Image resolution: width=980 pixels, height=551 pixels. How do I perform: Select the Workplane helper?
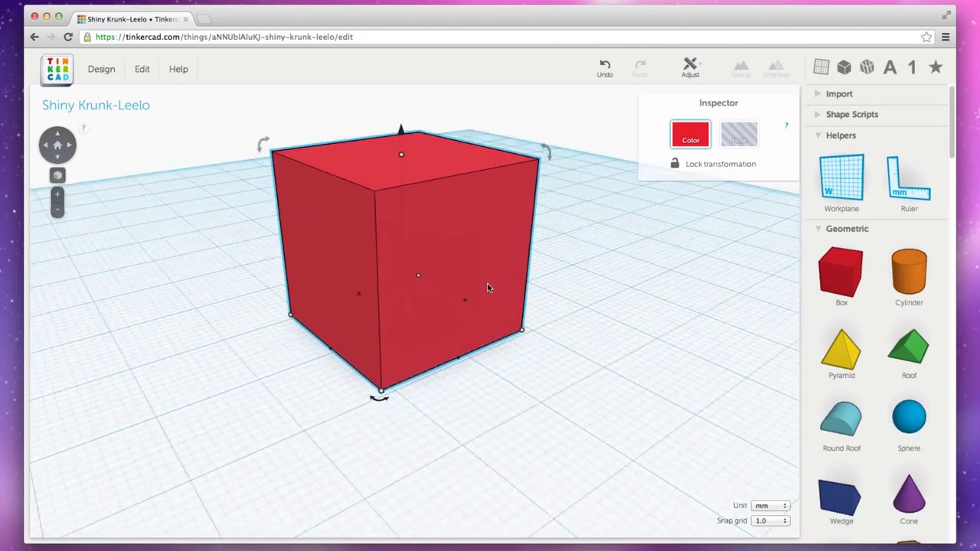(x=841, y=183)
